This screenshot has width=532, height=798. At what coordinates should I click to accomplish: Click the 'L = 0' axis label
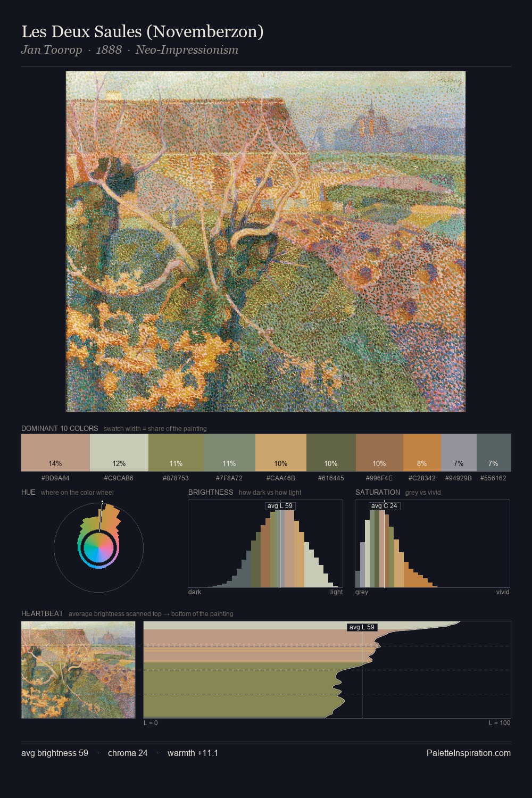tap(151, 723)
